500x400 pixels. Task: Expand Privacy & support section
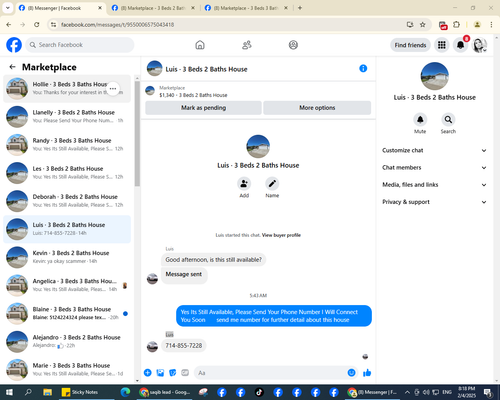pyautogui.click(x=434, y=202)
